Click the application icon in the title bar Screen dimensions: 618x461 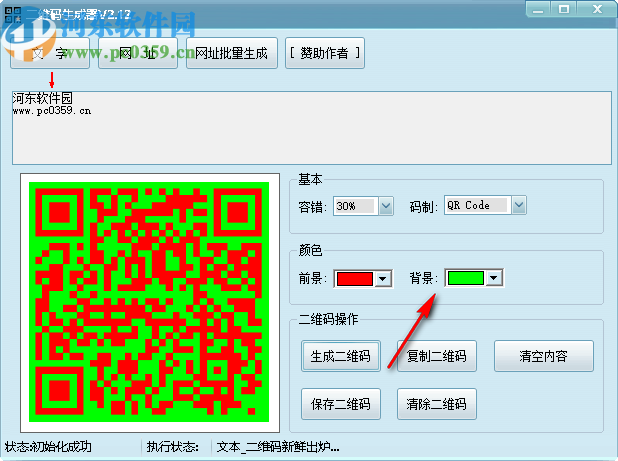(13, 15)
